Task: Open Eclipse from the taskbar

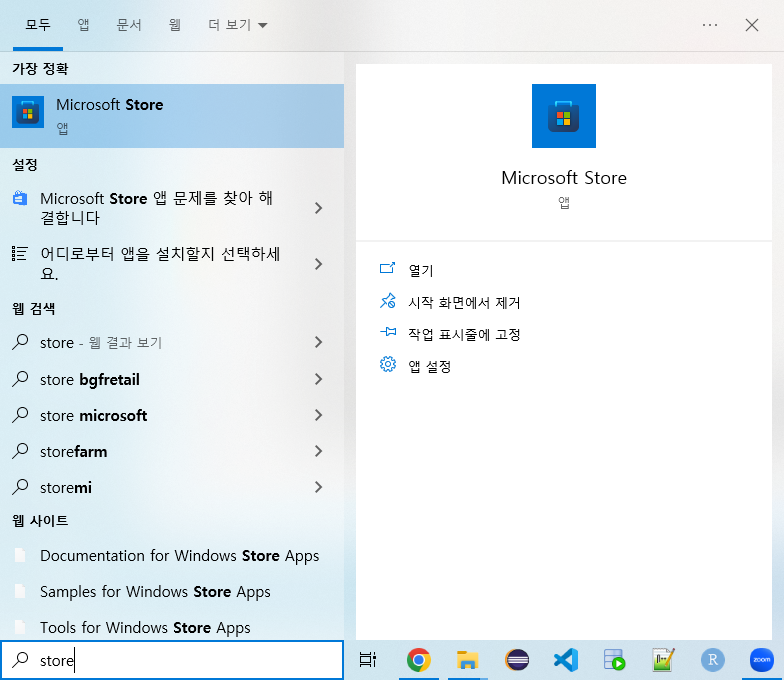Action: click(x=516, y=660)
